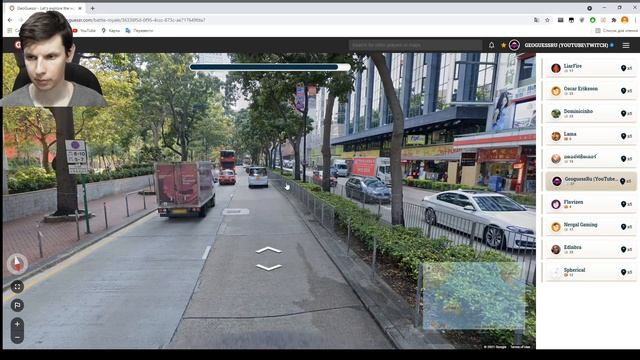The height and width of the screenshot is (360, 640).
Task: Close the GeoGuessr browser tab
Action: click(x=80, y=8)
